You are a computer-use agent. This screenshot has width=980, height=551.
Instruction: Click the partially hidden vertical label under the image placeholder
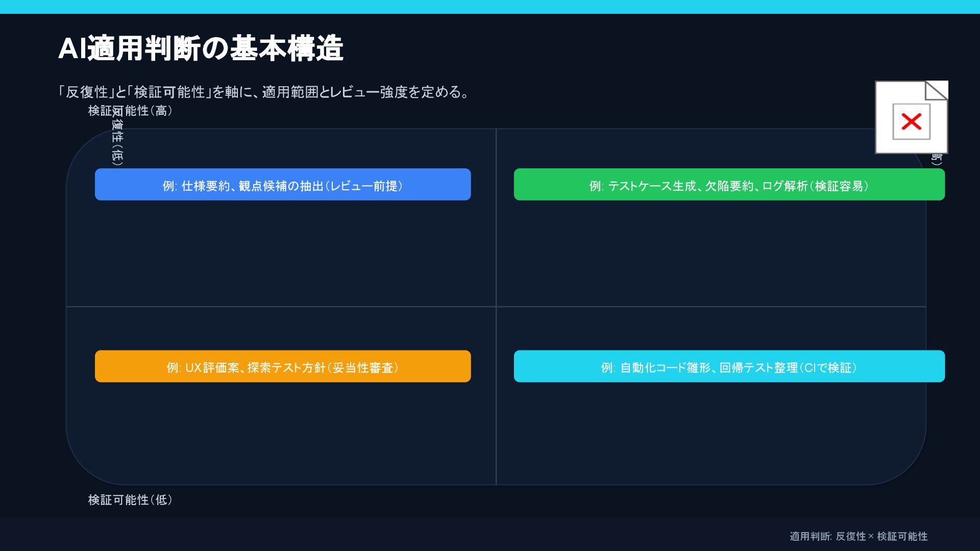[936, 159]
